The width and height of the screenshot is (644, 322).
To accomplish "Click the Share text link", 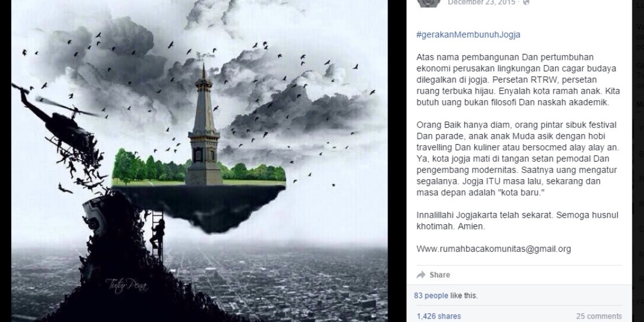I will click(x=440, y=275).
